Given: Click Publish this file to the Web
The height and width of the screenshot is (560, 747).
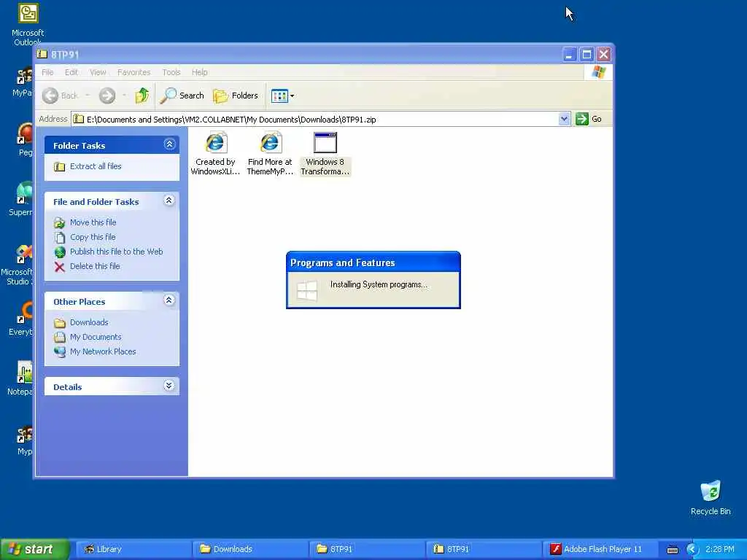Looking at the screenshot, I should pos(116,252).
